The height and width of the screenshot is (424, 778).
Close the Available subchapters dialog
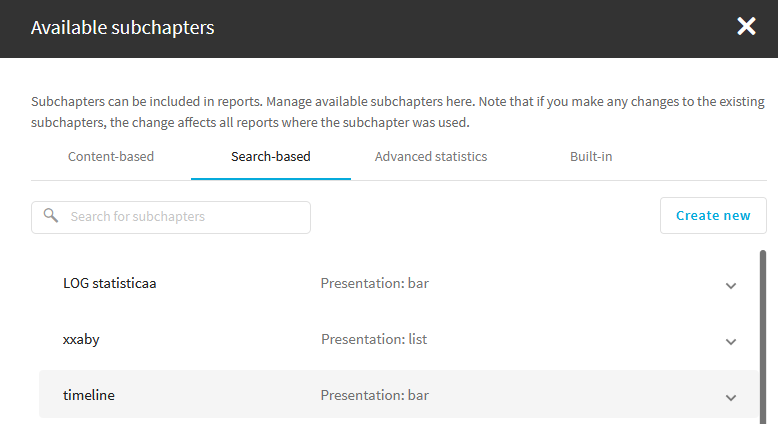(x=746, y=26)
